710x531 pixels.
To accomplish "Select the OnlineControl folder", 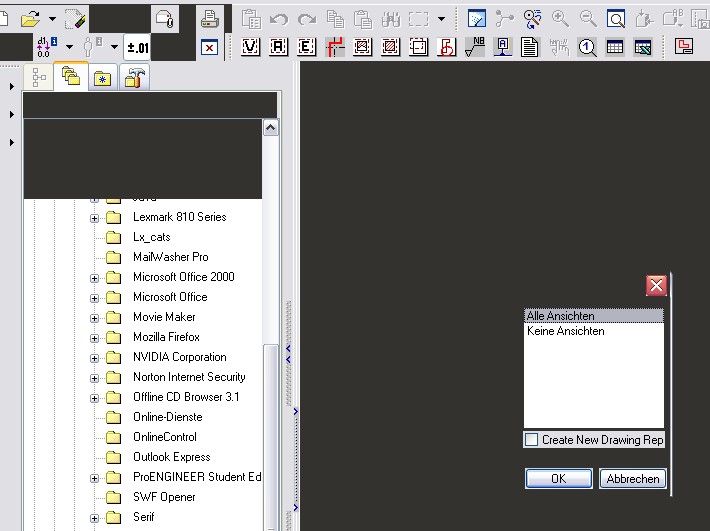I will (165, 436).
